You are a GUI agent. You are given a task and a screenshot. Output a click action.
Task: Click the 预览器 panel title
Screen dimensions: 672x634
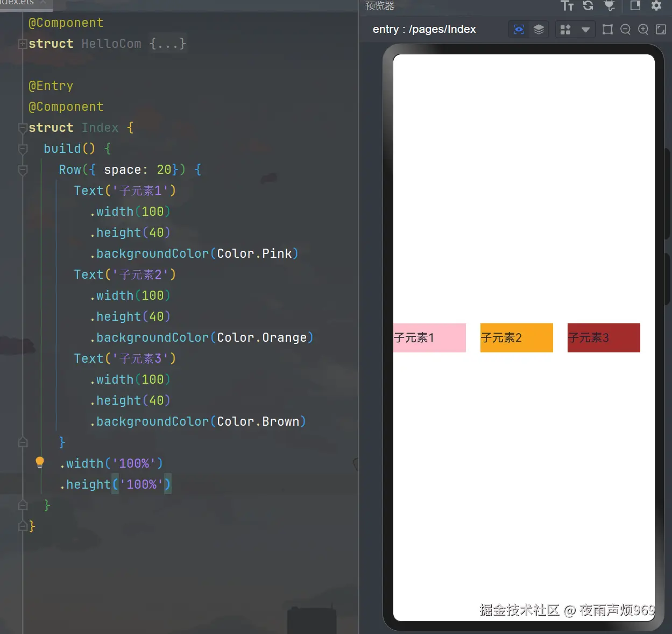(x=380, y=6)
